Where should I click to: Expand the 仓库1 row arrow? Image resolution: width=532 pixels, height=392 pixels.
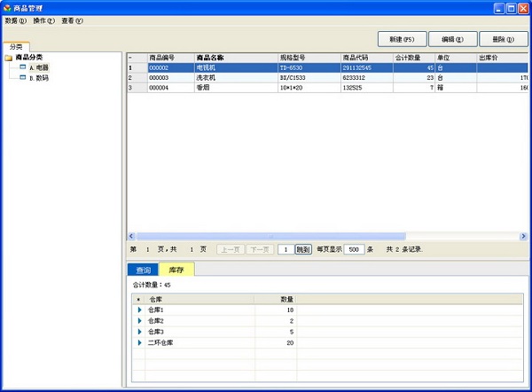[139, 310]
